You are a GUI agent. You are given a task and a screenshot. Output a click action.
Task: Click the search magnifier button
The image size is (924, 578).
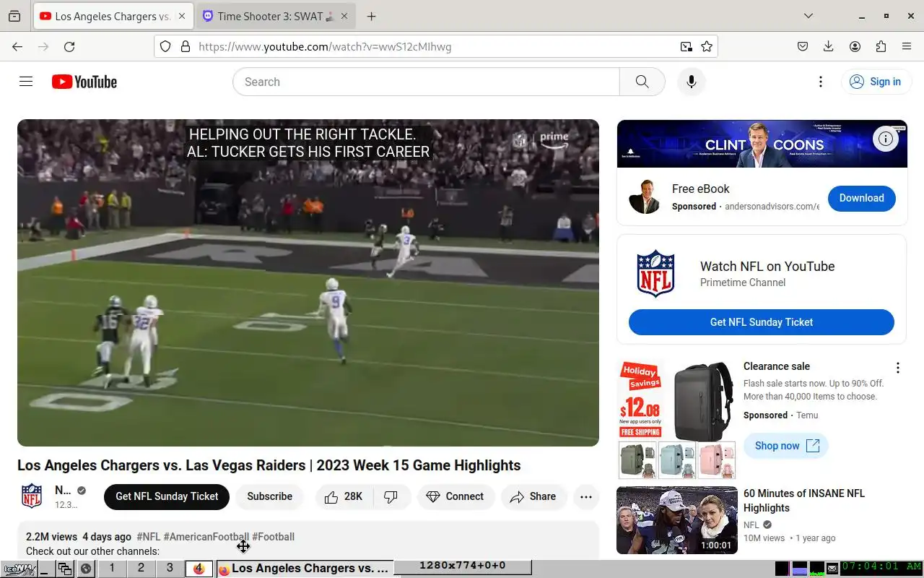[x=642, y=82]
